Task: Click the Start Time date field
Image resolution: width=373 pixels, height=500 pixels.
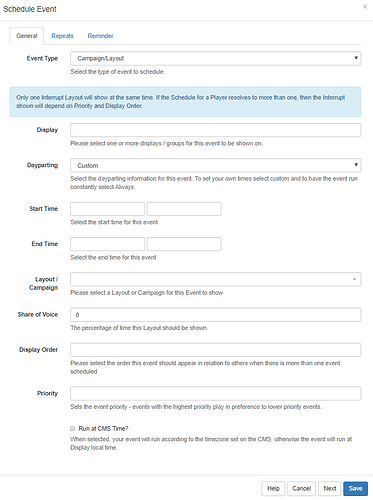Action: (107, 209)
